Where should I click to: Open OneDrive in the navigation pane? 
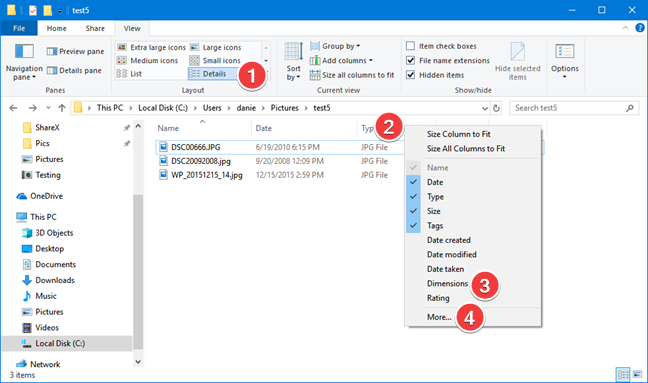pos(40,196)
